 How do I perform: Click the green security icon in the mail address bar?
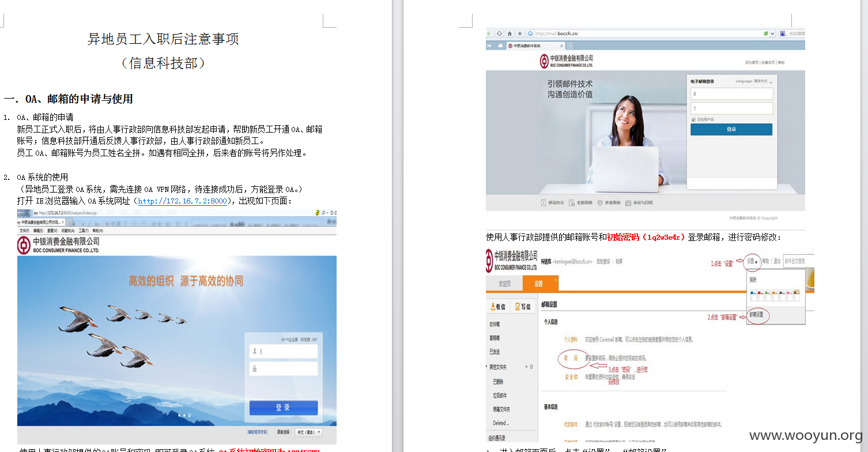click(x=766, y=34)
